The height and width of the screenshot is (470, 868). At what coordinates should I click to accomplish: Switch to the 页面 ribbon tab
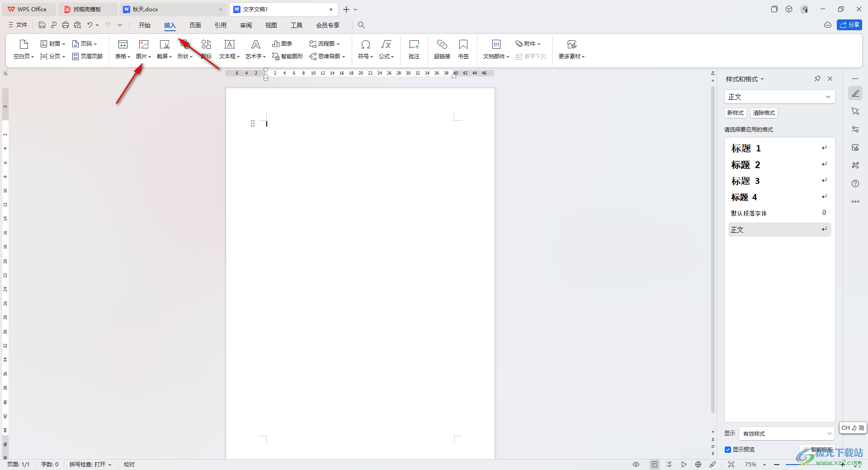[195, 25]
